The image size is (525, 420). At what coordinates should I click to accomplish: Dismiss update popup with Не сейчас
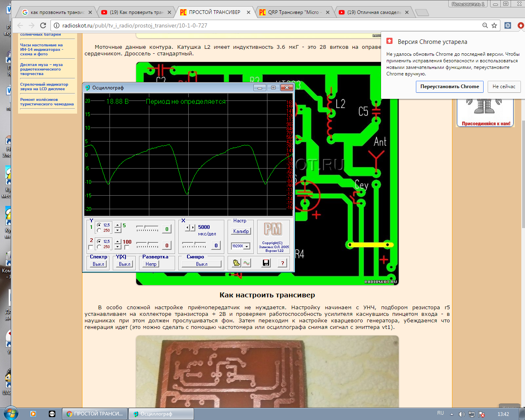504,87
